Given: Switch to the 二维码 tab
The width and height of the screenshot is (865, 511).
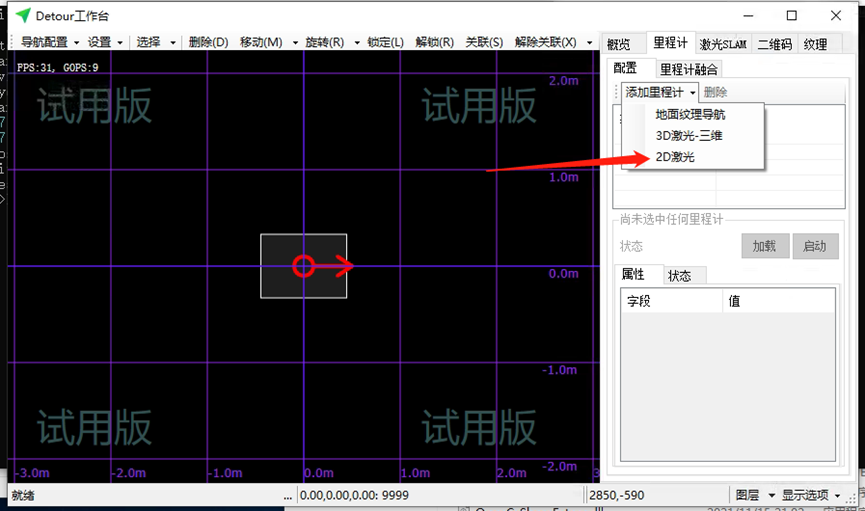Looking at the screenshot, I should [774, 44].
